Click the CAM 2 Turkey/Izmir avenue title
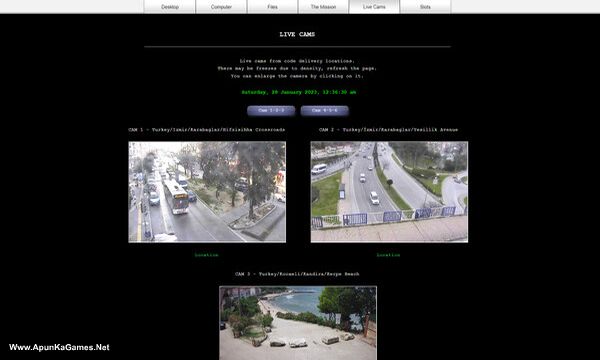Viewport: 600px width, 360px height. [x=388, y=130]
